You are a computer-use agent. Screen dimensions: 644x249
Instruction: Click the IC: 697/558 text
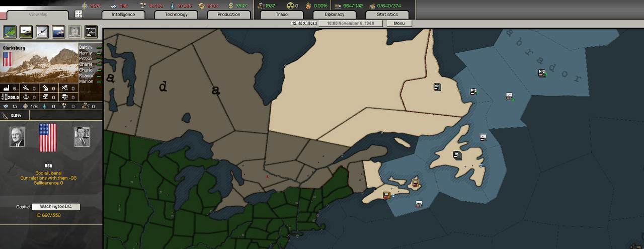pos(48,215)
